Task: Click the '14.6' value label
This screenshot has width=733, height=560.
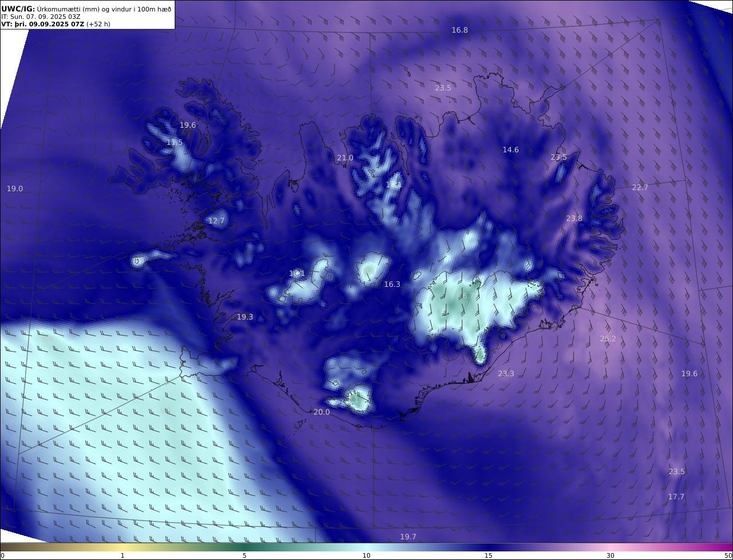Action: pyautogui.click(x=511, y=150)
